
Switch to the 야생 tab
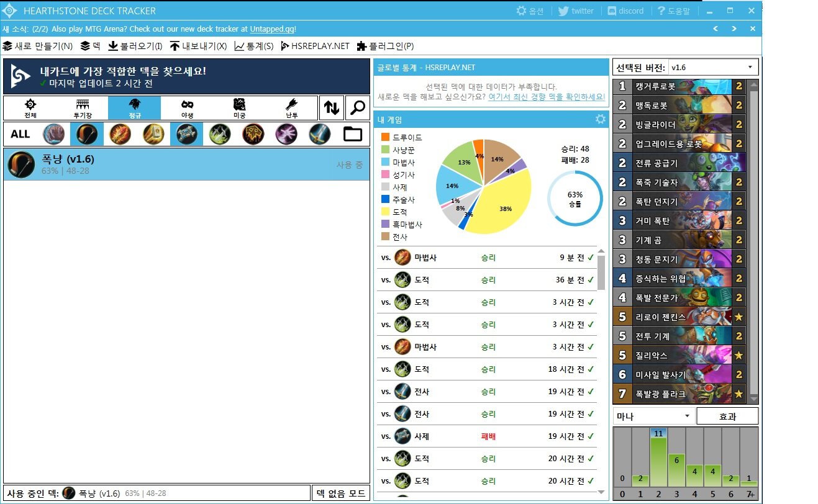[x=187, y=108]
